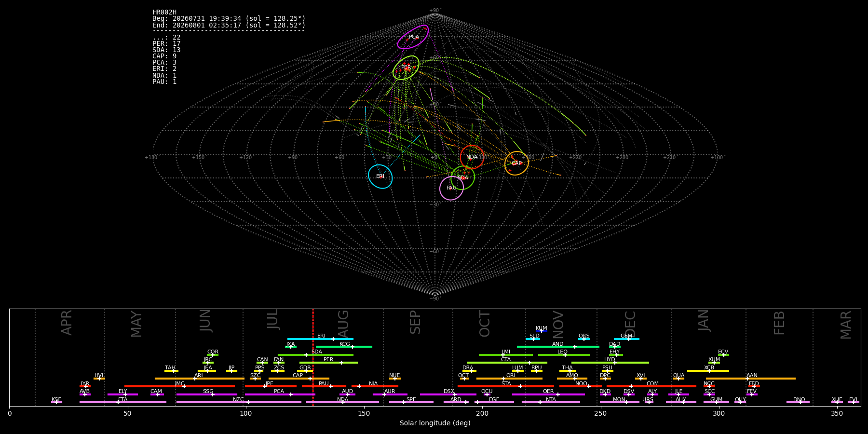
Task: Select the PER radiant ellipse
Action: click(x=406, y=68)
